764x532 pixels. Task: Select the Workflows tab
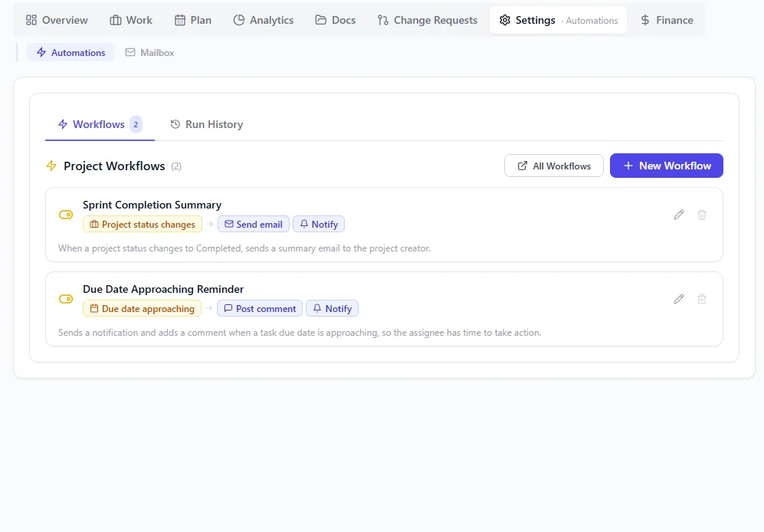[100, 124]
